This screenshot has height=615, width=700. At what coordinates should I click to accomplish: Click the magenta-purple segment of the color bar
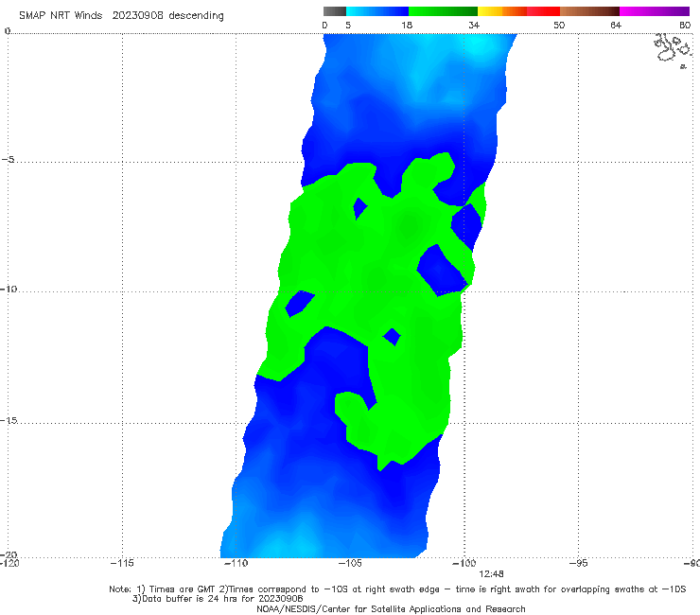[655, 11]
